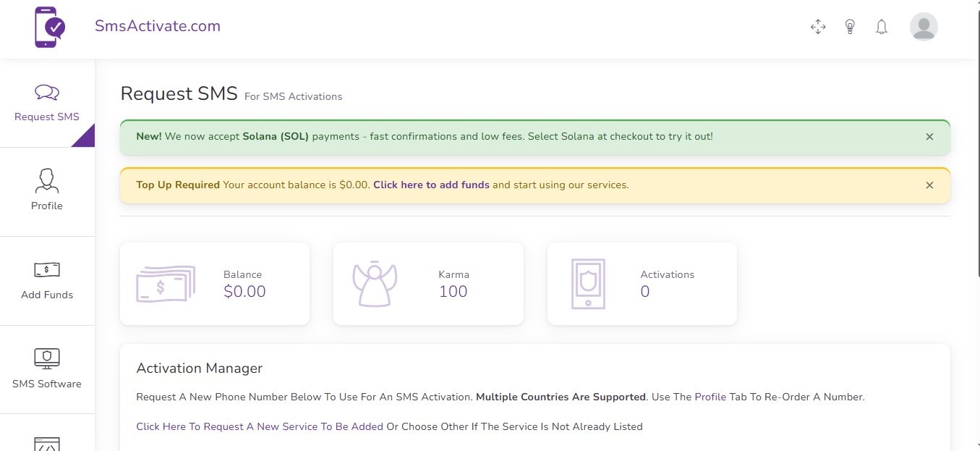
Task: Click 'Request A New Service To Be Added' link
Action: coord(260,426)
